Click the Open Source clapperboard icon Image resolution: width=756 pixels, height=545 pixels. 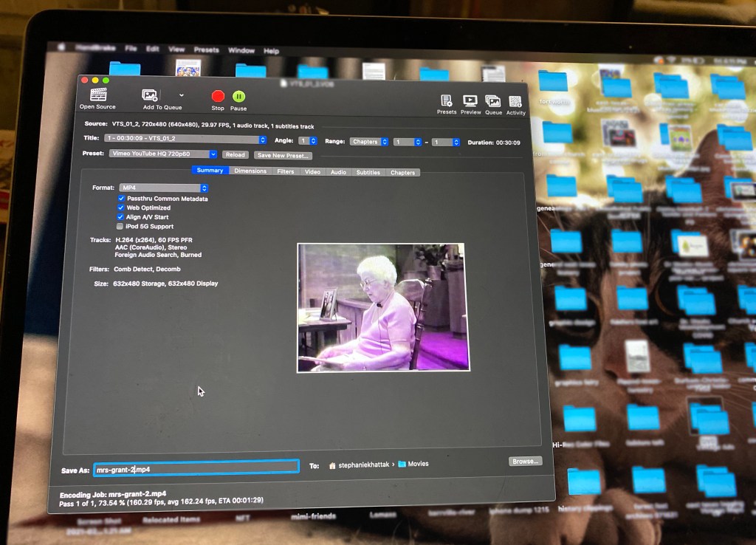tap(98, 95)
